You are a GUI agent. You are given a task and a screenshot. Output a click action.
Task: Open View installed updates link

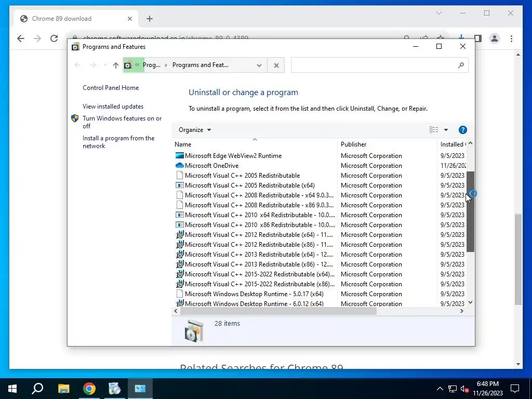[113, 106]
